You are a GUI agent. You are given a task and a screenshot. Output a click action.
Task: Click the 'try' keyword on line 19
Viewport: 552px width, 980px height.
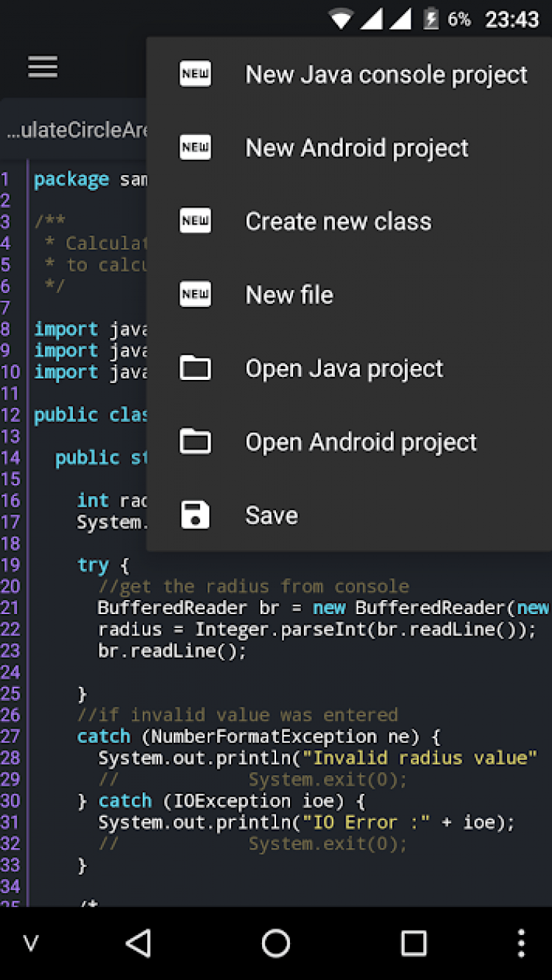tap(93, 565)
